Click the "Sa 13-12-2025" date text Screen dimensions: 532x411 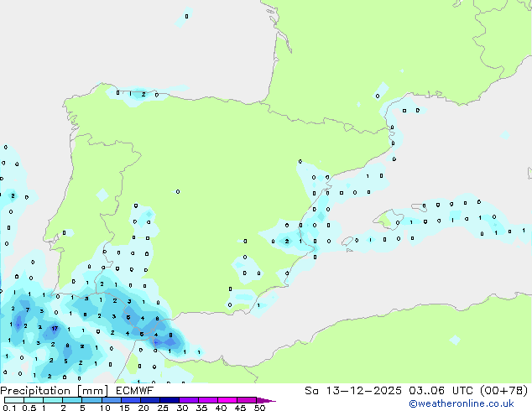pos(353,391)
